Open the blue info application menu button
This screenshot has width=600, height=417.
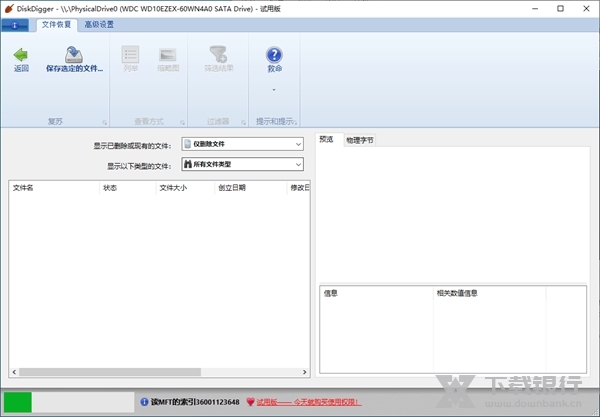(x=15, y=25)
